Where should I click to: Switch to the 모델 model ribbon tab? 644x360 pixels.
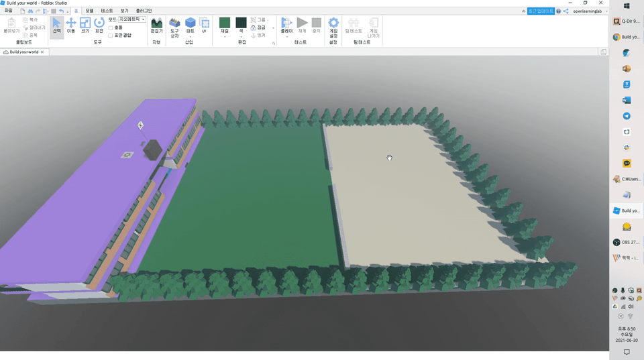(x=89, y=11)
